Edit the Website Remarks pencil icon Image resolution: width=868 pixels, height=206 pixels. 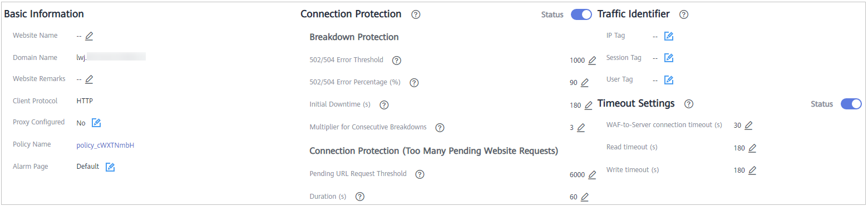click(x=89, y=79)
